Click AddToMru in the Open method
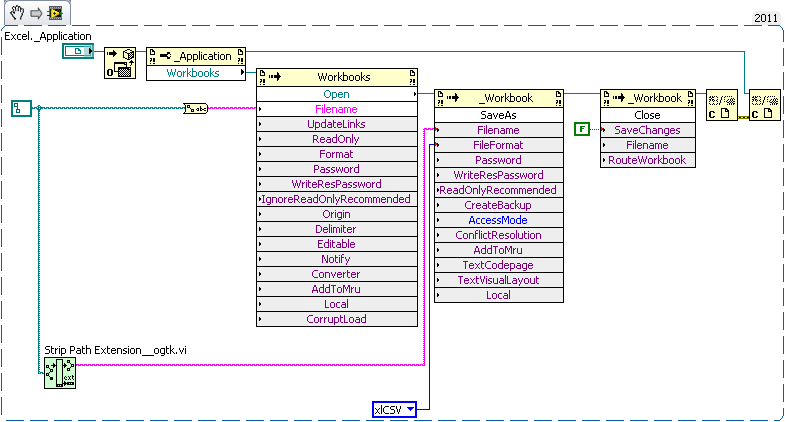The height and width of the screenshot is (422, 785). [337, 289]
